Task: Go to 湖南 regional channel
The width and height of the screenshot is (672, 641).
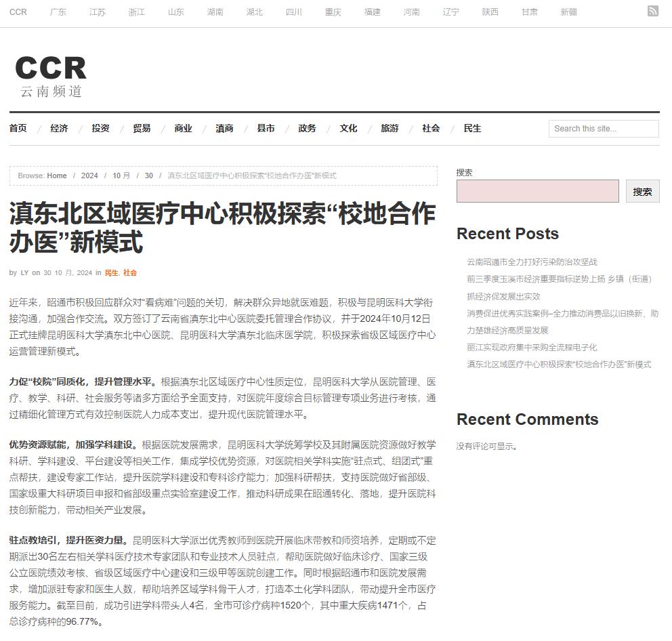Action: pyautogui.click(x=215, y=12)
